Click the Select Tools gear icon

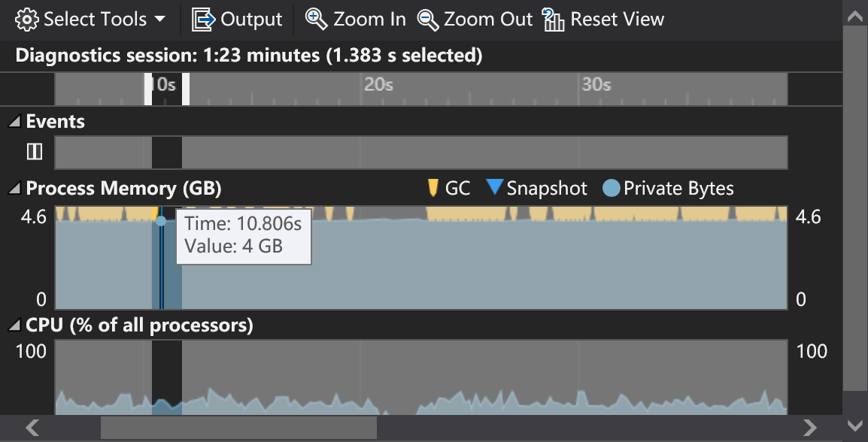click(x=28, y=19)
